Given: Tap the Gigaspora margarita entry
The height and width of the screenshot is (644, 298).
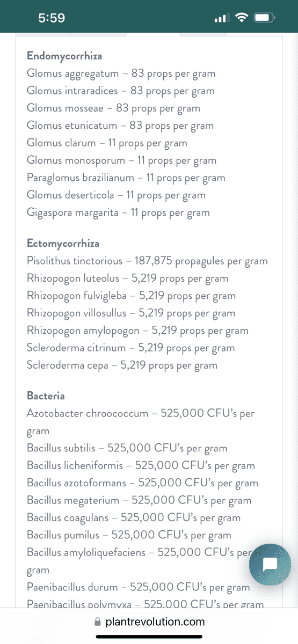Looking at the screenshot, I should coord(118,213).
